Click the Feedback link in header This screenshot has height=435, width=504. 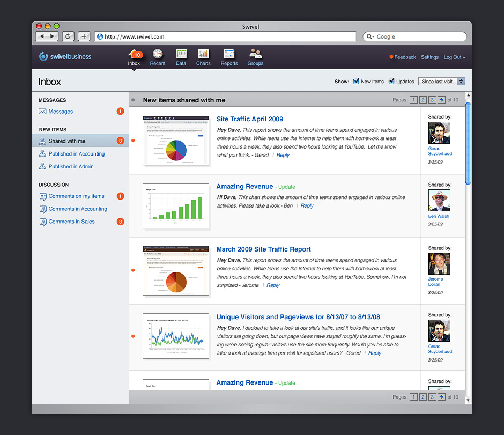click(405, 57)
